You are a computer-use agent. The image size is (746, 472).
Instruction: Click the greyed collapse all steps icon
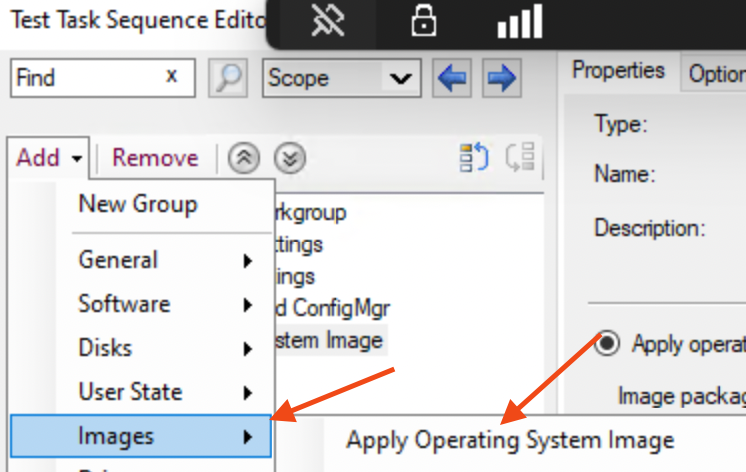click(521, 157)
